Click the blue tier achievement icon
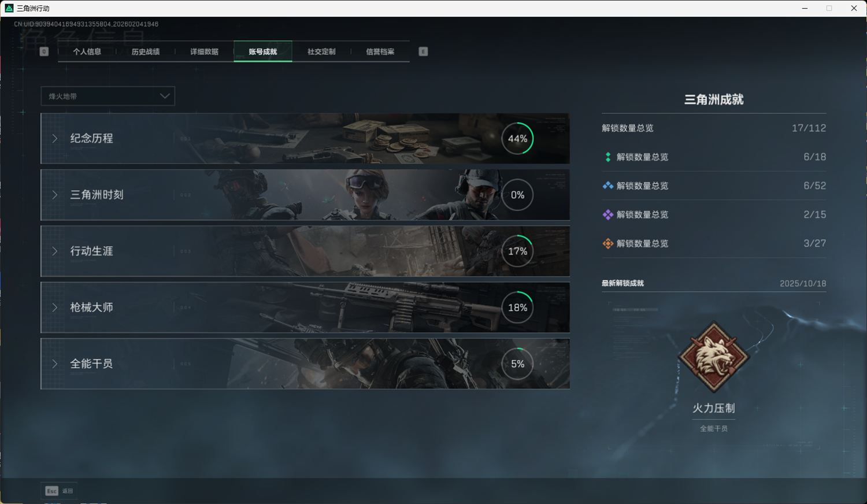867x504 pixels. 607,186
